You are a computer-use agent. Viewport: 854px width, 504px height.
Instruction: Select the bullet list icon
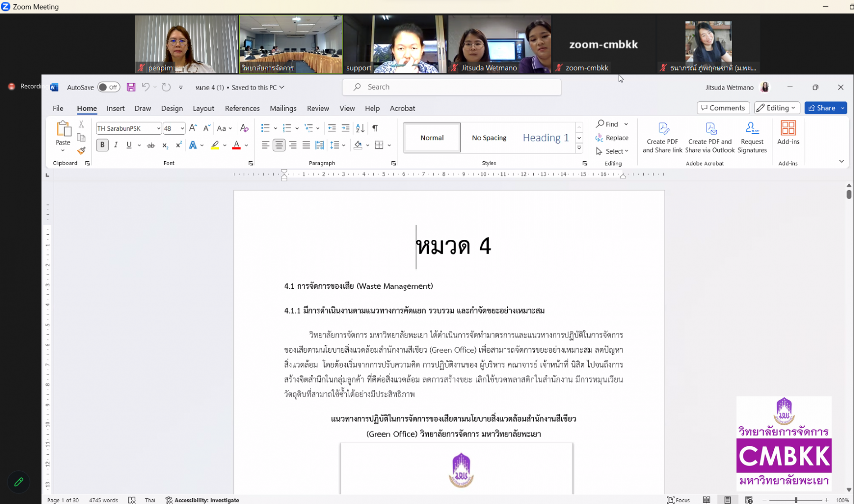point(265,128)
